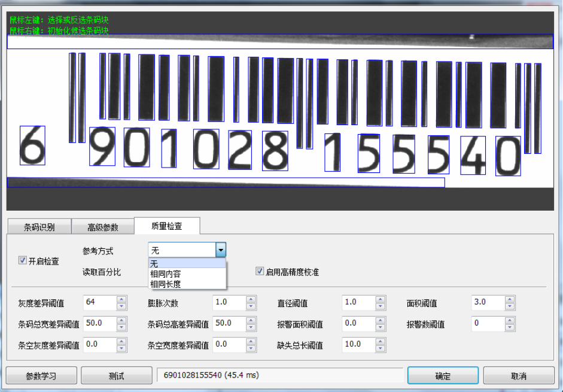Screen dimensions: 563x392
Task: Click the 6901028155540 result text box
Action: pyautogui.click(x=280, y=375)
